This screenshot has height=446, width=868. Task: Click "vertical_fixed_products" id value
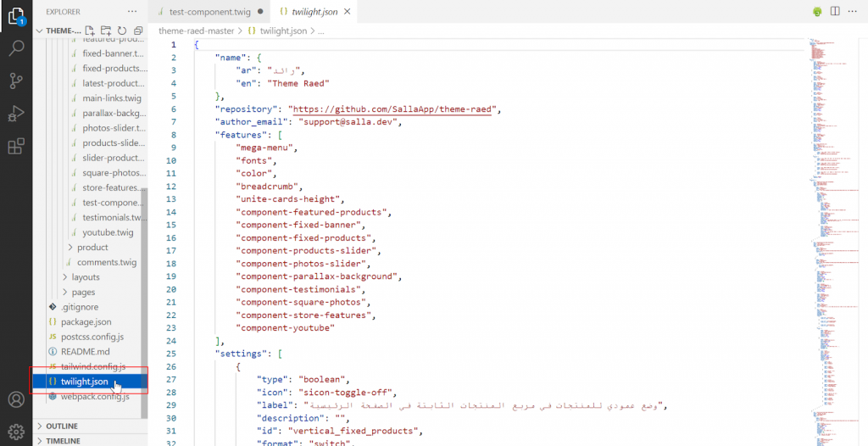356,431
